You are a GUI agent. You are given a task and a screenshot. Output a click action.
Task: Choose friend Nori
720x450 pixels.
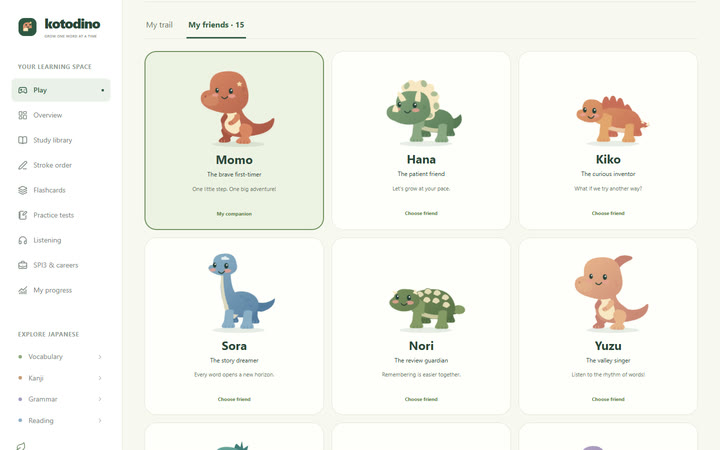pos(421,399)
